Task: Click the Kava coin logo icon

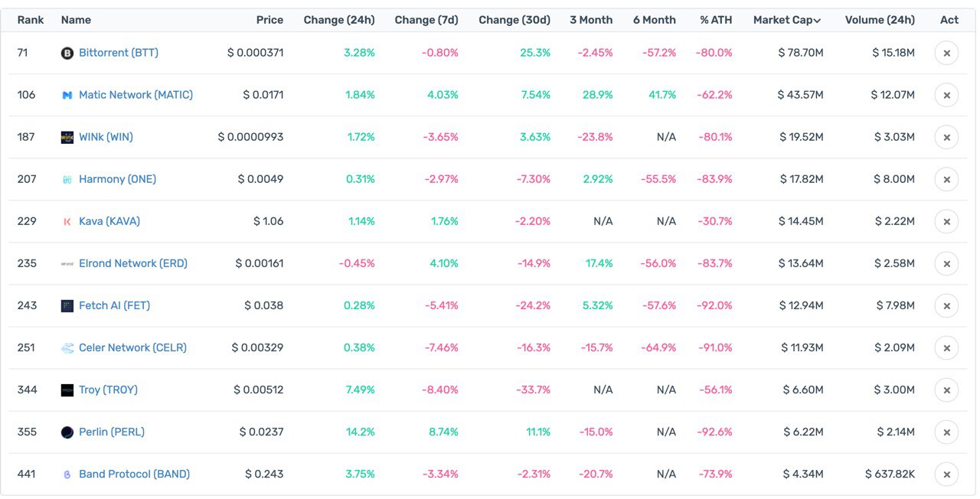Action: tap(67, 221)
